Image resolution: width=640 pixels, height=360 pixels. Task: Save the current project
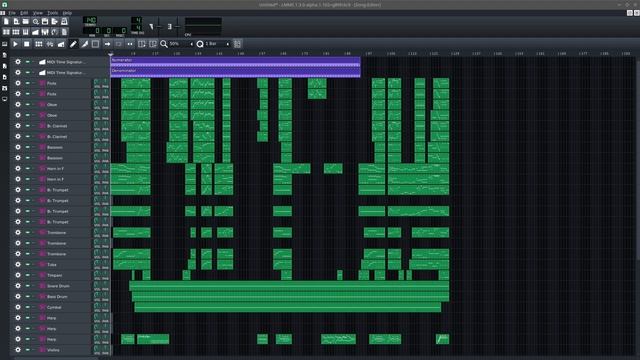point(45,21)
